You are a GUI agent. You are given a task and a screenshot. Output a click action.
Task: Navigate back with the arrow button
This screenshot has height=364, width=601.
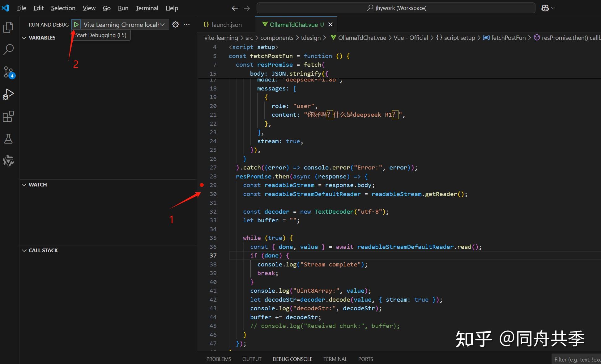(235, 8)
